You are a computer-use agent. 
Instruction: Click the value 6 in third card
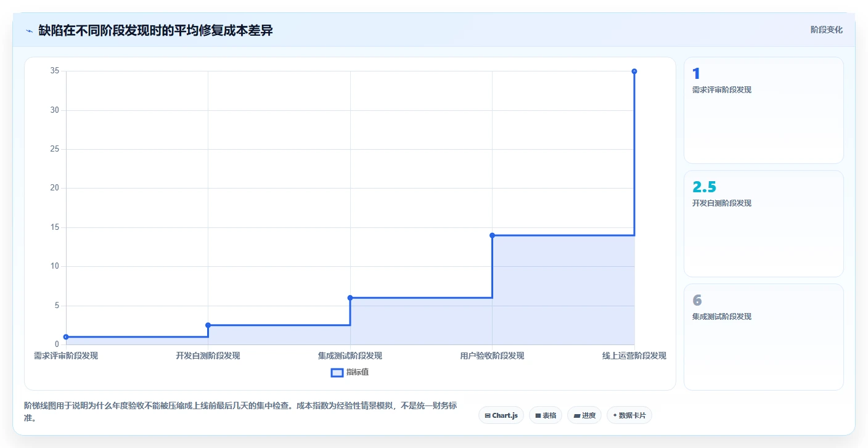click(x=697, y=300)
